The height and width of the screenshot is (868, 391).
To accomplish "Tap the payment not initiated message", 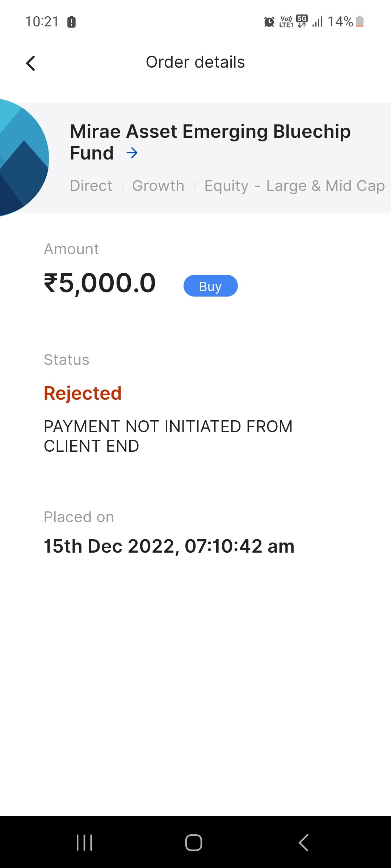I will [168, 436].
